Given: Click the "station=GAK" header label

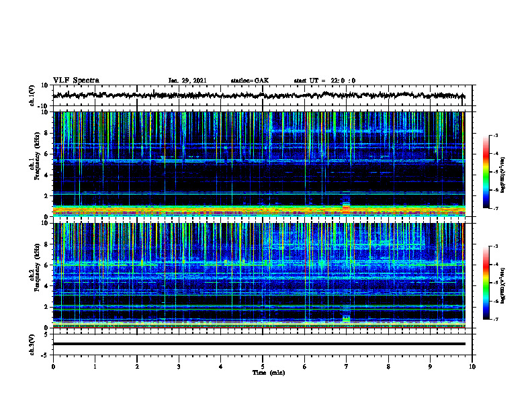Looking at the screenshot, I should click(x=250, y=81).
